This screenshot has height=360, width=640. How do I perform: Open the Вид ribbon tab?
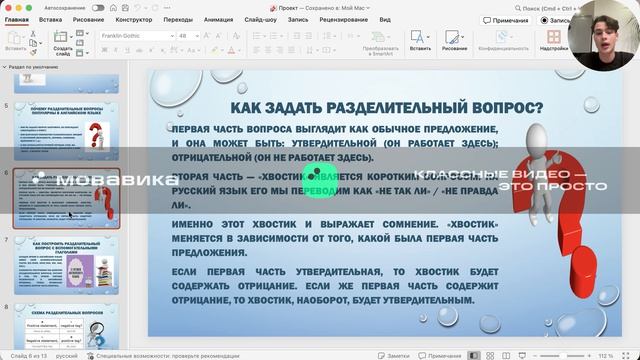tap(385, 19)
